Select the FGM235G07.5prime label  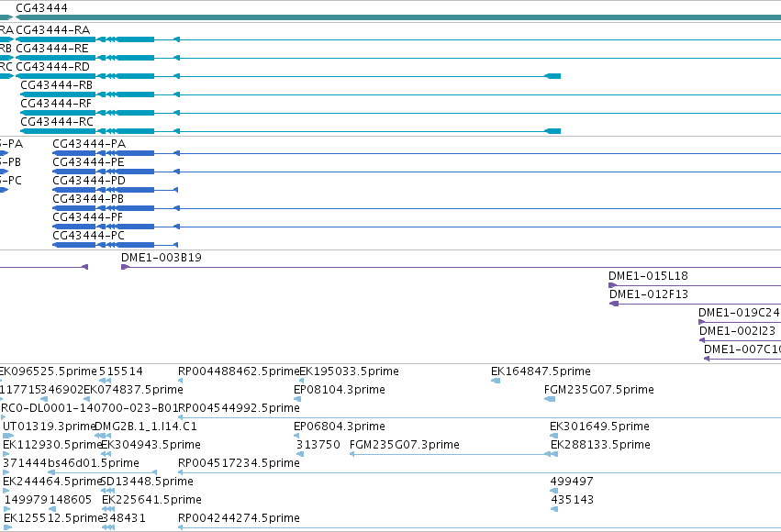click(599, 390)
